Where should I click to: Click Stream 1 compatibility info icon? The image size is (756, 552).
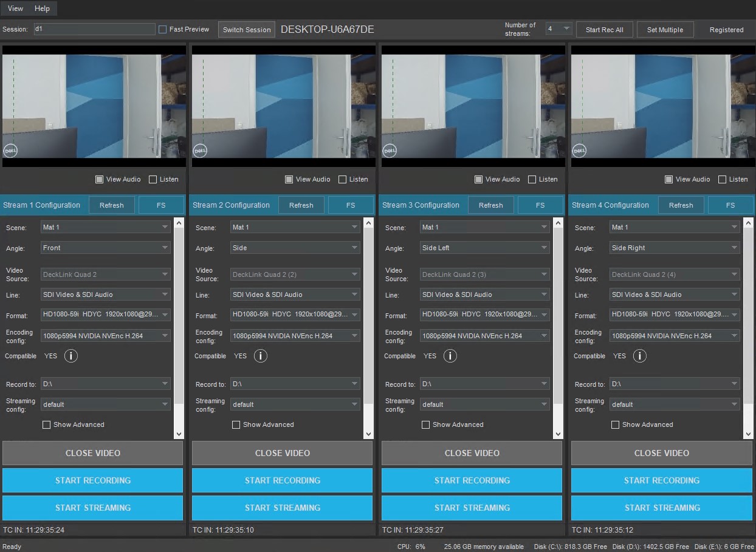pos(70,356)
